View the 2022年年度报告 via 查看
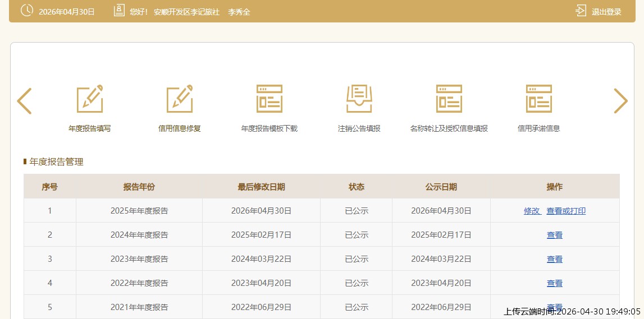644x319 pixels. point(555,283)
